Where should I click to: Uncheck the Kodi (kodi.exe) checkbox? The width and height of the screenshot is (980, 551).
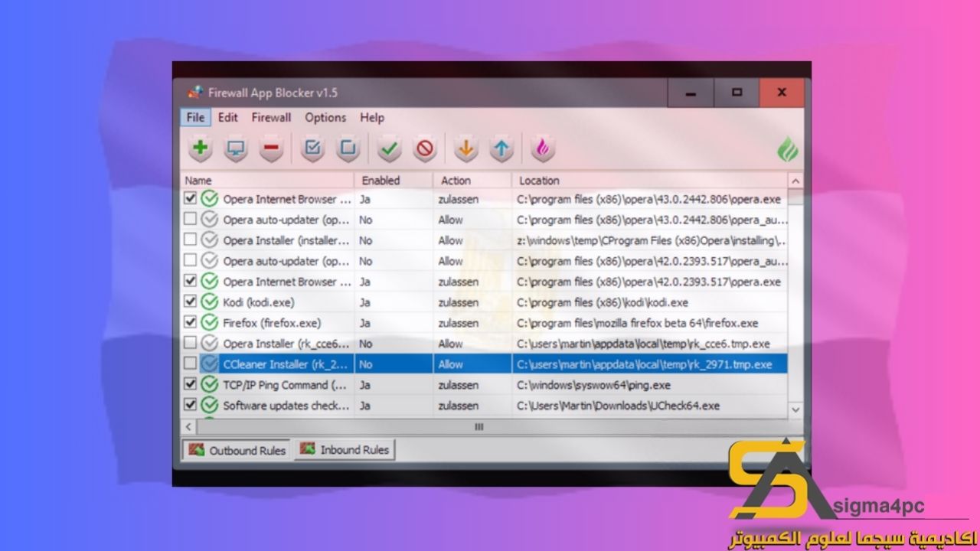pyautogui.click(x=191, y=302)
